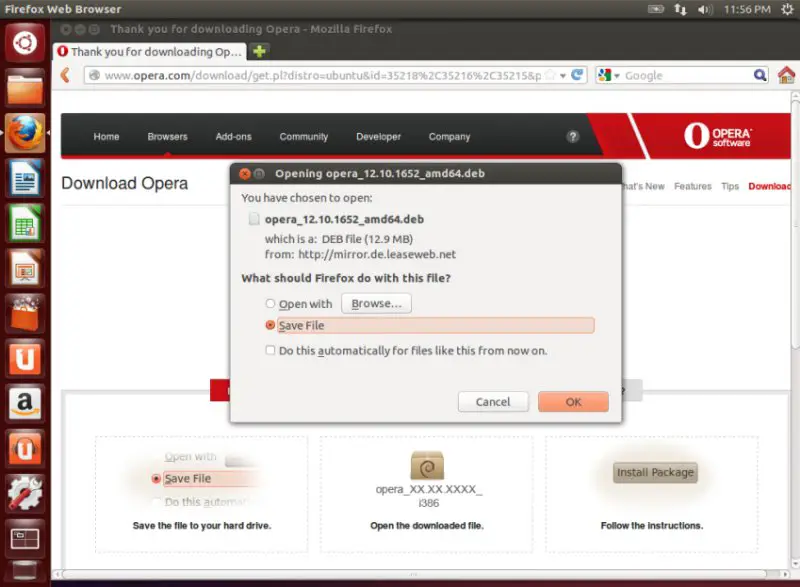800x587 pixels.
Task: Open the Amazon launcher icon
Action: tap(24, 403)
